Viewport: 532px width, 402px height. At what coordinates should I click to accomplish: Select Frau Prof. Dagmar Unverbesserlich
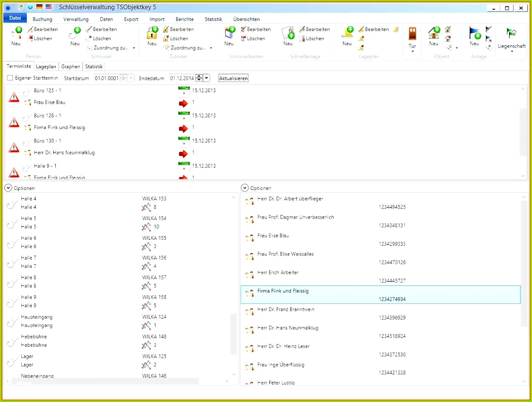tap(381, 221)
